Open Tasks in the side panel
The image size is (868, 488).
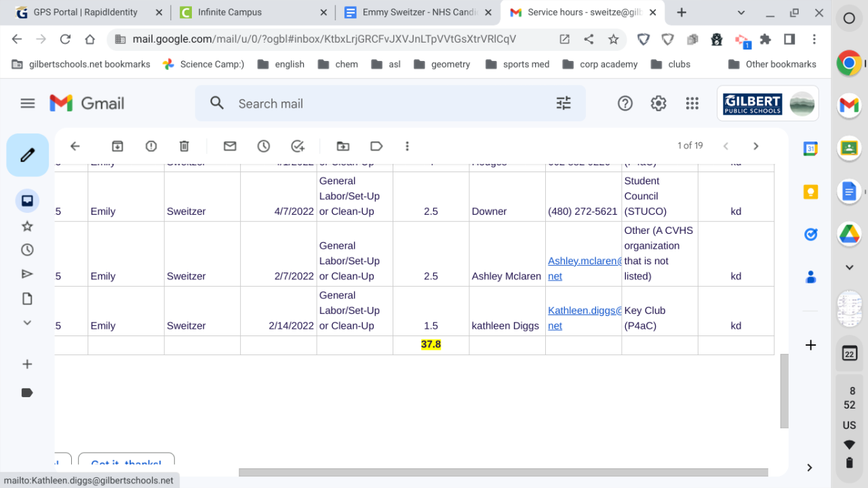810,235
